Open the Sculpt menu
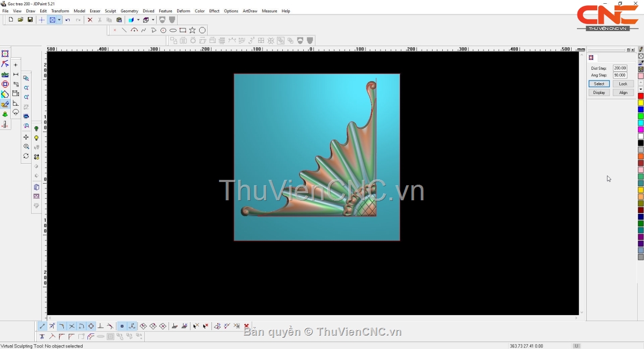Viewport: 644px width, 349px height. [x=111, y=11]
